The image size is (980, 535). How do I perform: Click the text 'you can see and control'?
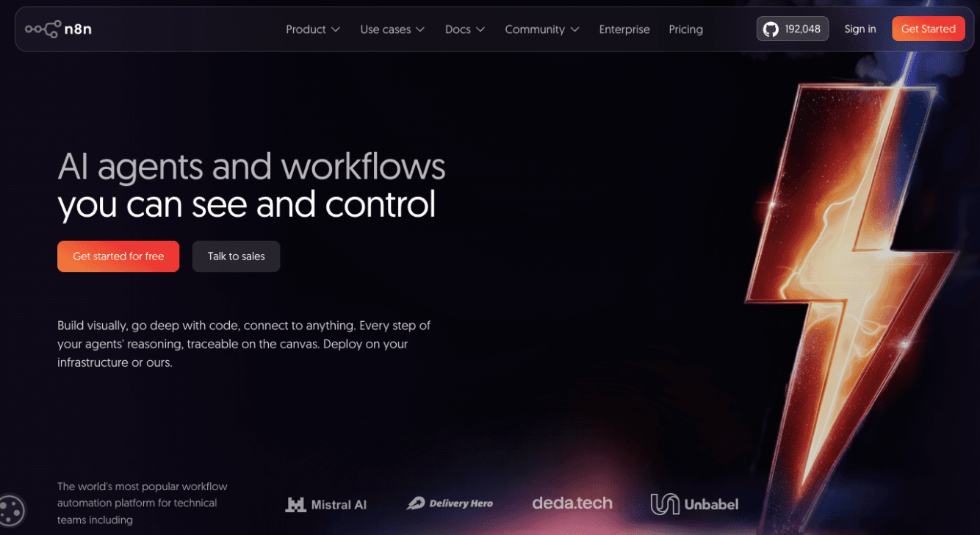[x=247, y=204]
